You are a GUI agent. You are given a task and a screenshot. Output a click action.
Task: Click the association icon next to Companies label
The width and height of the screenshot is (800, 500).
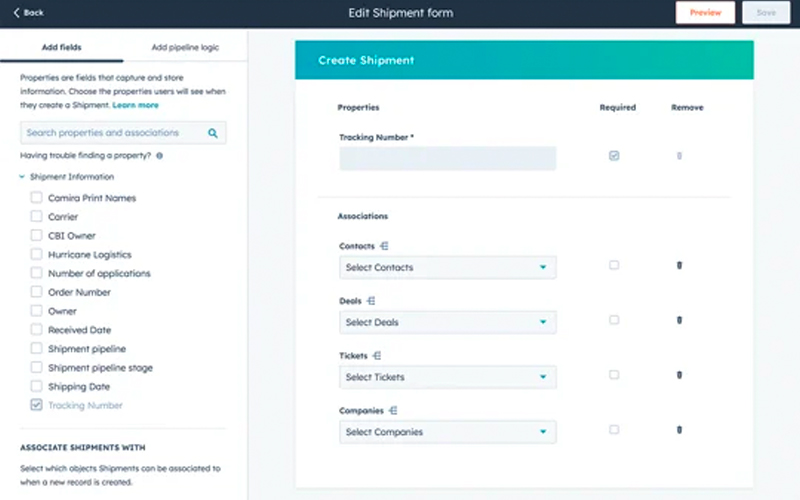[x=394, y=410]
